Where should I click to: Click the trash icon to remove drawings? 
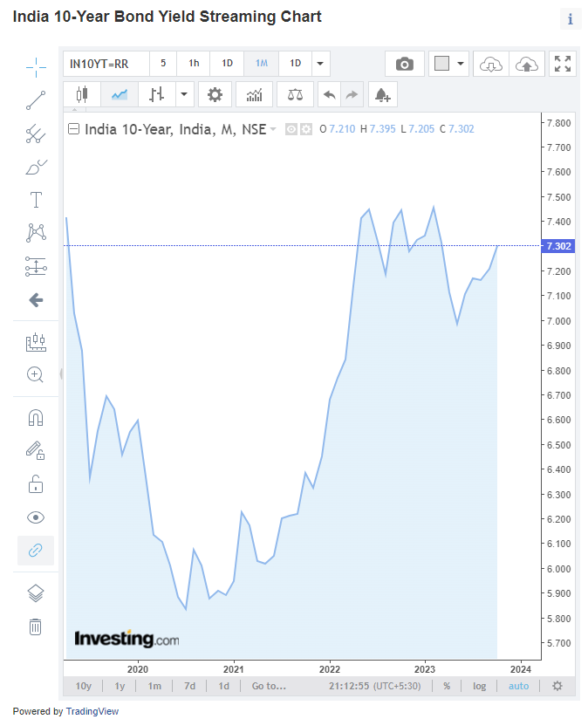coord(36,627)
